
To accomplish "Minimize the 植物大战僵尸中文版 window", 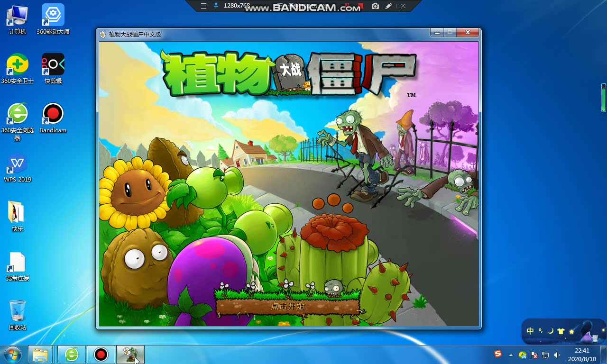I will pyautogui.click(x=436, y=32).
